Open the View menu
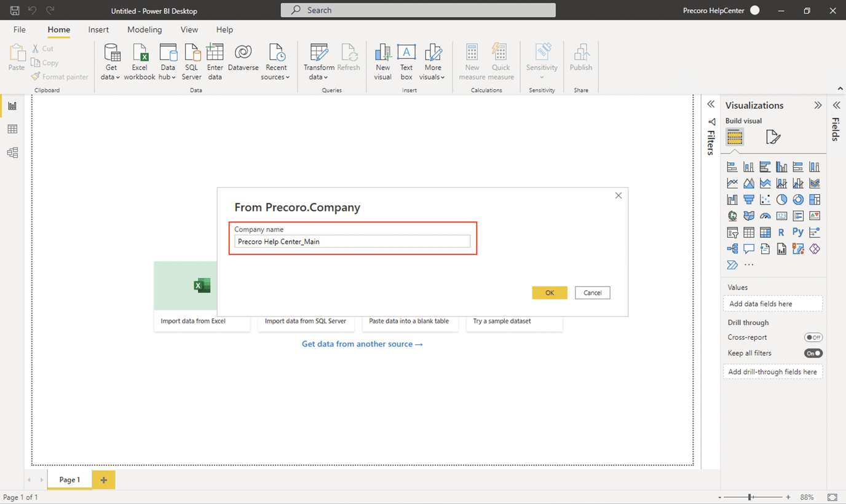 (x=189, y=29)
